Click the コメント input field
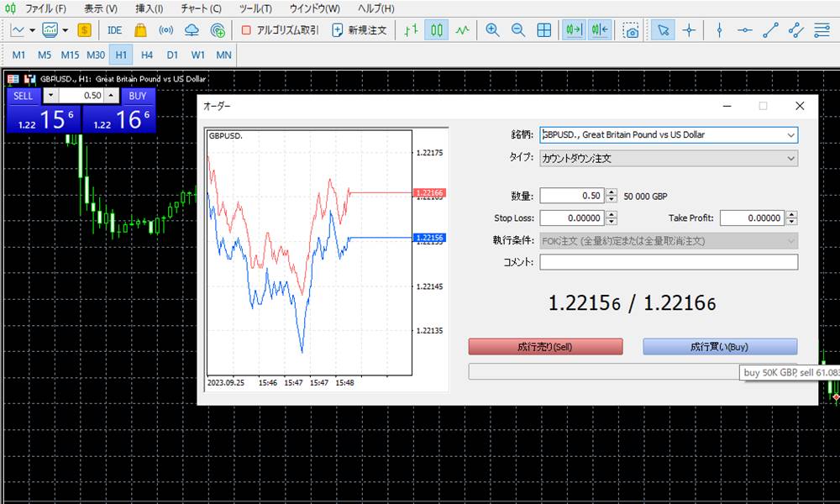Viewport: 840px width, 504px height. pos(669,262)
